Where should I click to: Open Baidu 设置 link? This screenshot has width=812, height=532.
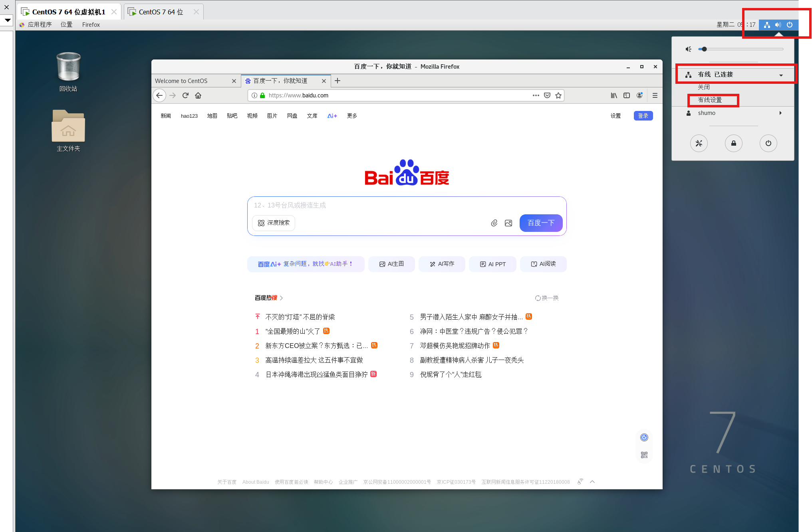coord(615,116)
